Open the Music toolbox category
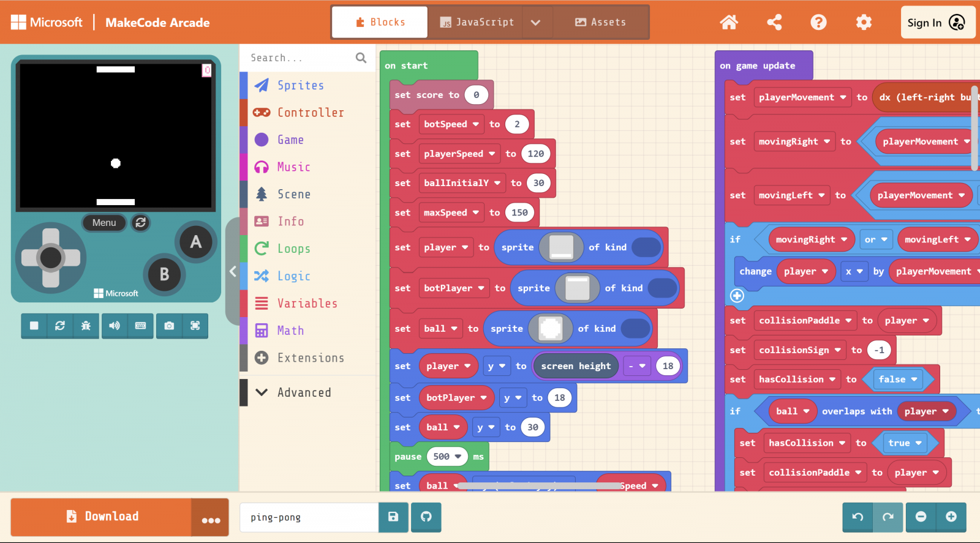The width and height of the screenshot is (980, 543). coord(307,167)
